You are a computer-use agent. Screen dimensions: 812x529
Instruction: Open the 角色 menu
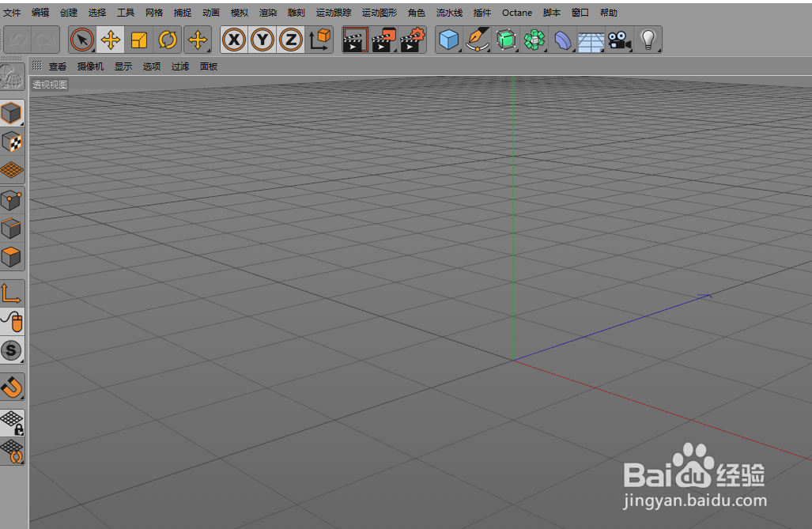pyautogui.click(x=417, y=13)
